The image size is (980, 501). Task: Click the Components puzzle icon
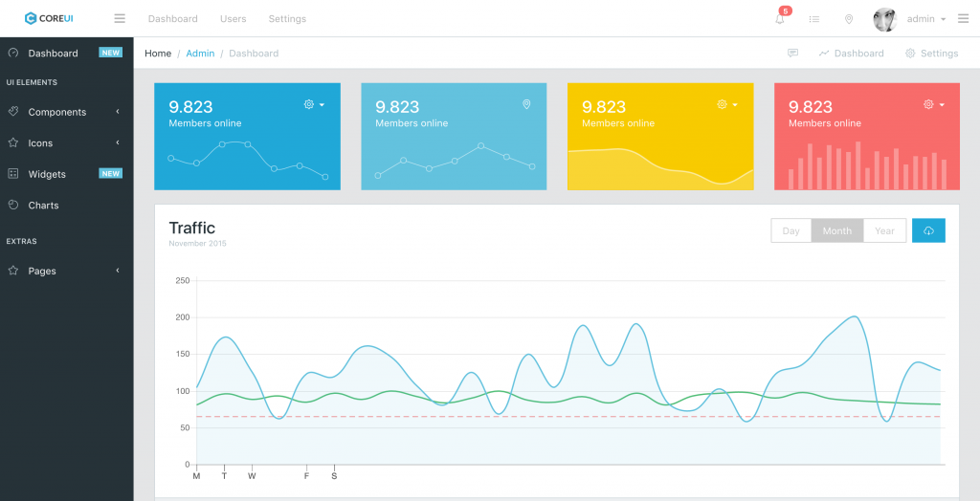13,111
